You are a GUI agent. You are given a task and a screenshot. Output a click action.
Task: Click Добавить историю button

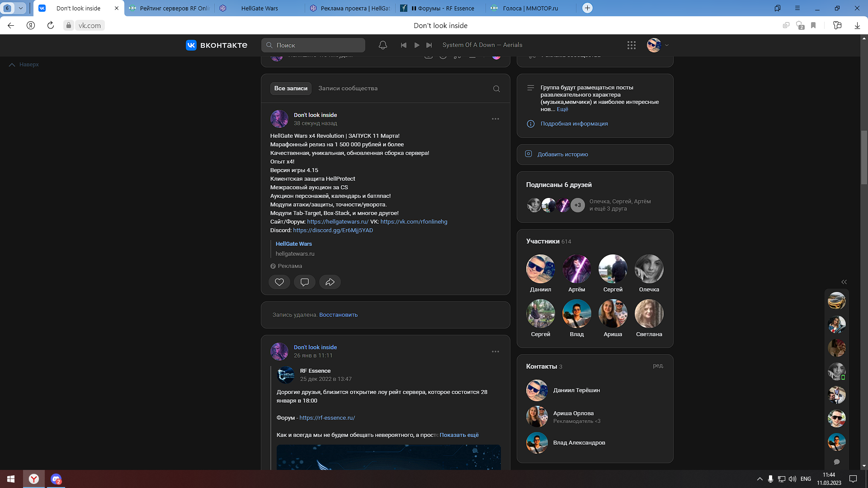(595, 155)
